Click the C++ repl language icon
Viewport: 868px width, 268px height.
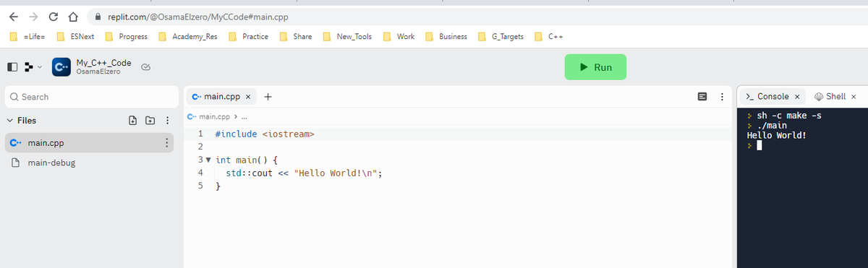(x=61, y=67)
